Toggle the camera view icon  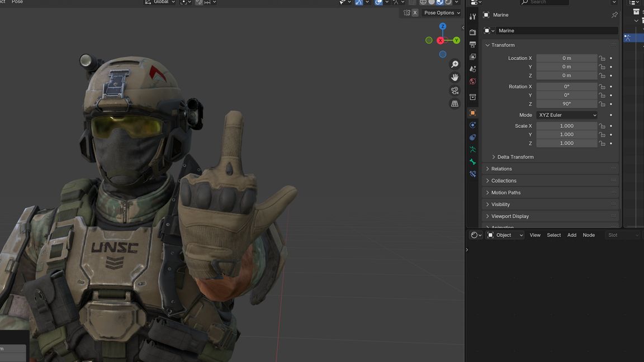pos(454,90)
